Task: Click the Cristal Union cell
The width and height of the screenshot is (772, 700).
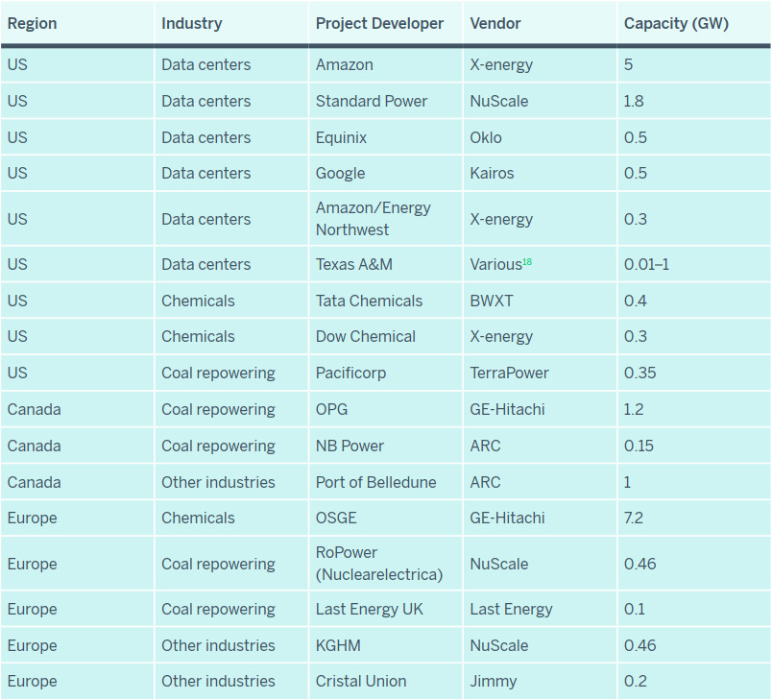Action: tap(361, 681)
